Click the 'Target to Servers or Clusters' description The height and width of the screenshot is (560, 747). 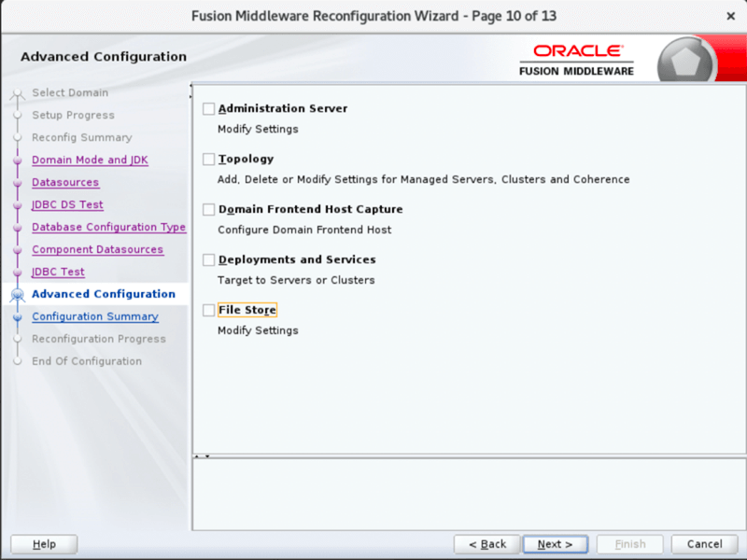tap(296, 280)
